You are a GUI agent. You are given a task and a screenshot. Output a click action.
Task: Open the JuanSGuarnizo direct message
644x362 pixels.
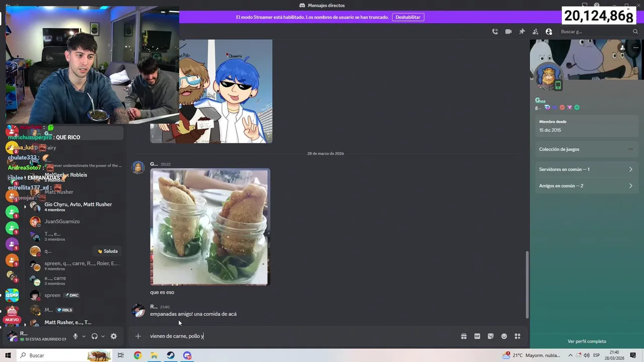(x=74, y=221)
